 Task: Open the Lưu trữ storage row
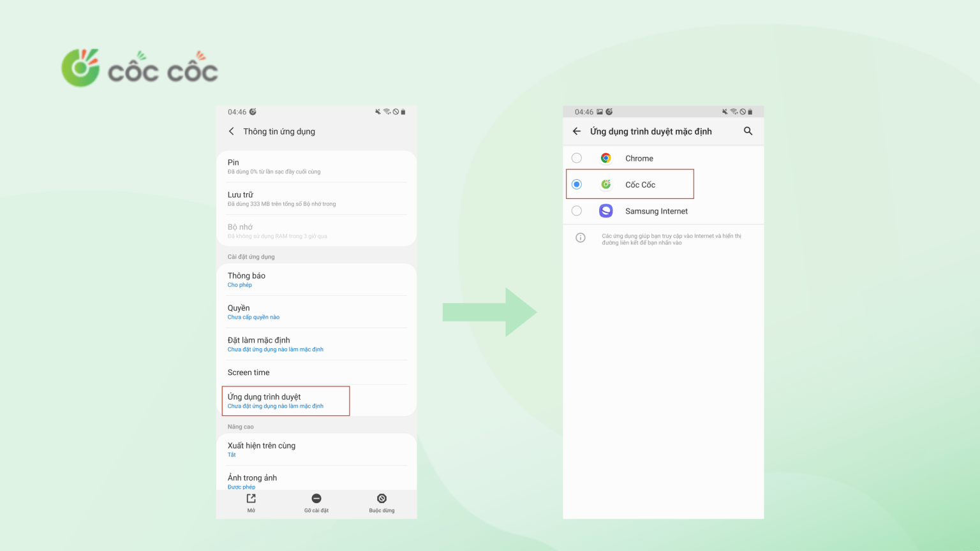tap(316, 198)
